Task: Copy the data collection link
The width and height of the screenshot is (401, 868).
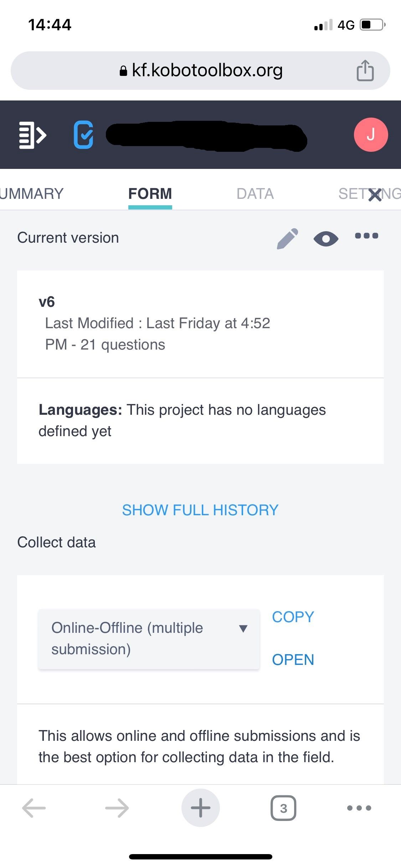Action: point(293,617)
